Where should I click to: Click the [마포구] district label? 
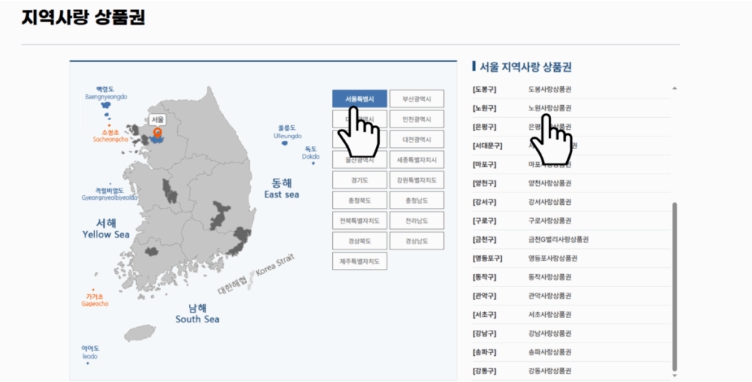[484, 164]
